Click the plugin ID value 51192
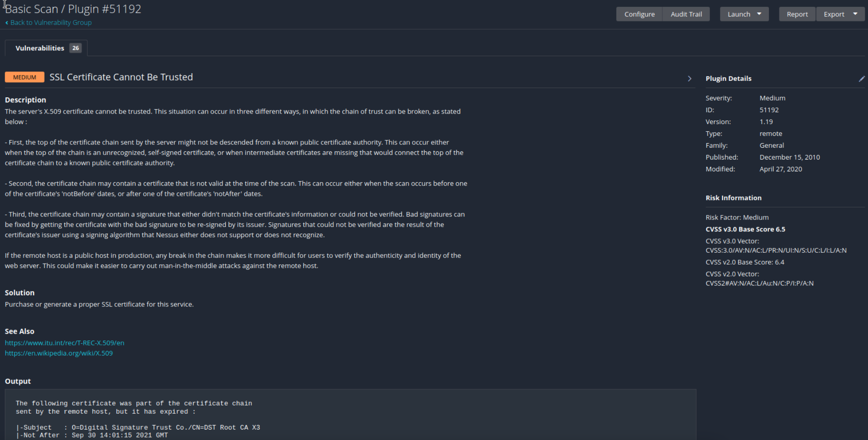The width and height of the screenshot is (868, 440). click(769, 110)
